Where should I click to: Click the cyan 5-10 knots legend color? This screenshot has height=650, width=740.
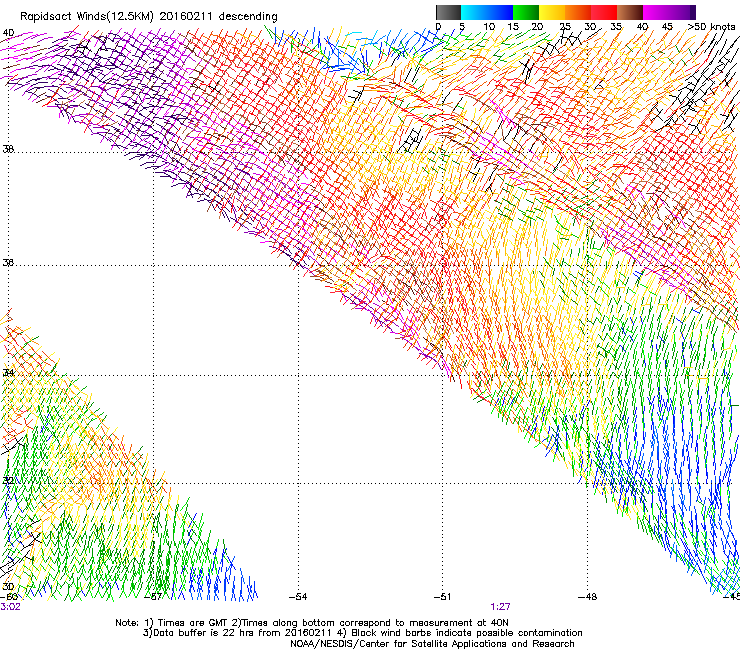click(x=474, y=12)
